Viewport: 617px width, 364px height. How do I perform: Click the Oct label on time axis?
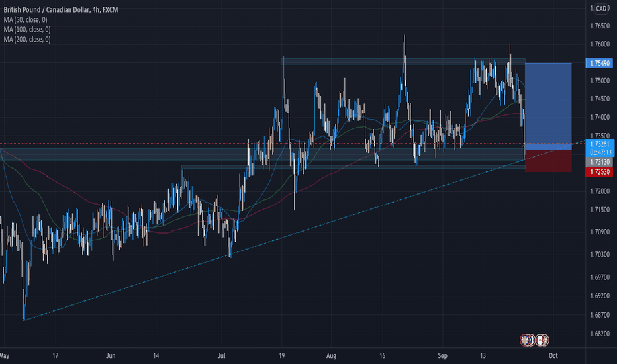(553, 356)
